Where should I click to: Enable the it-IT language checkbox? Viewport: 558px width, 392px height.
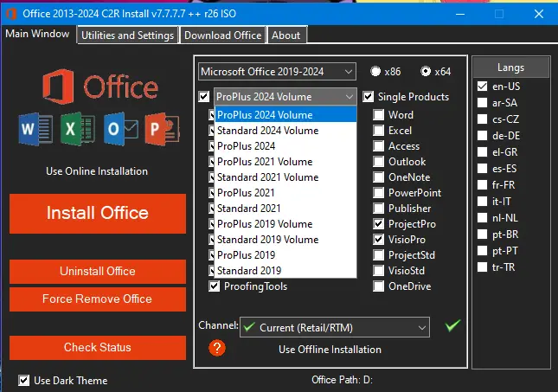pyautogui.click(x=482, y=201)
